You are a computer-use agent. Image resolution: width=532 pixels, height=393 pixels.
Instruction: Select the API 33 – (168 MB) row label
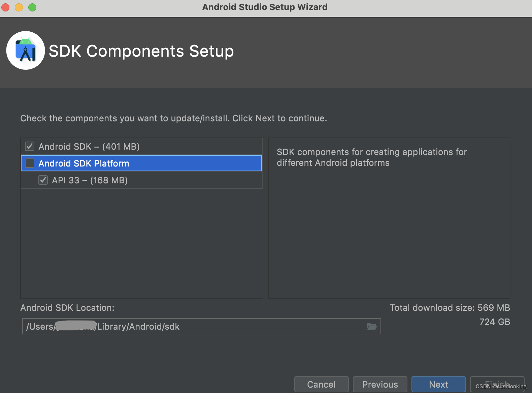90,180
